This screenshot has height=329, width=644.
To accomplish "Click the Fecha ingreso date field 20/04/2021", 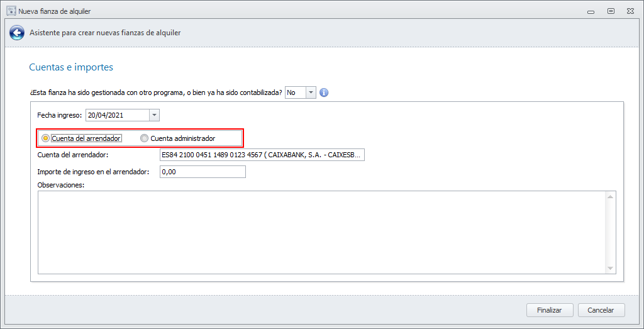I will click(118, 115).
